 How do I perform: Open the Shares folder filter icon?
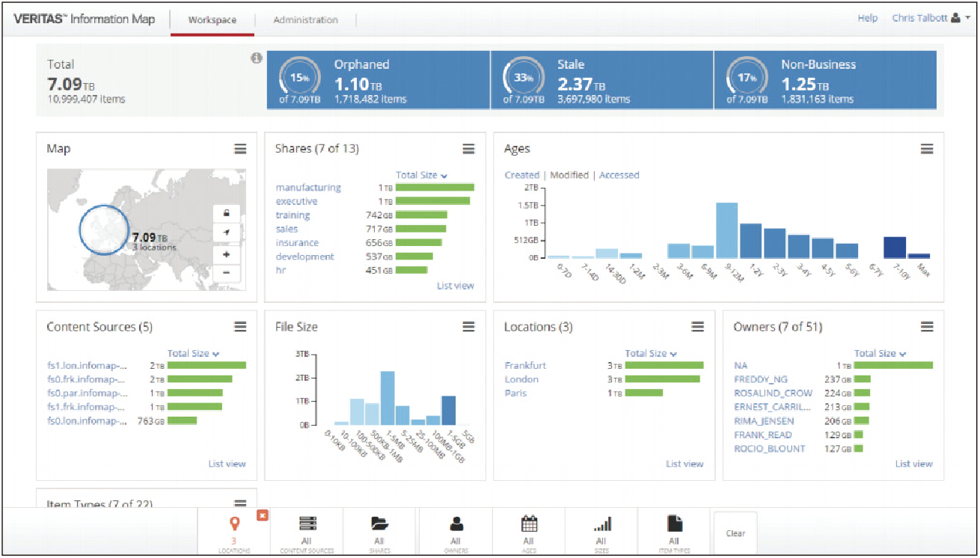point(379,524)
